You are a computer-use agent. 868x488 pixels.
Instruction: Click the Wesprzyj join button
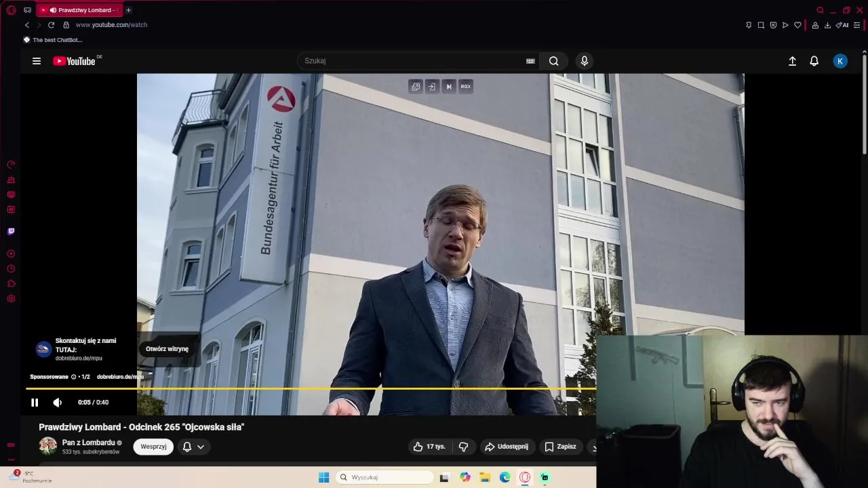pyautogui.click(x=153, y=447)
